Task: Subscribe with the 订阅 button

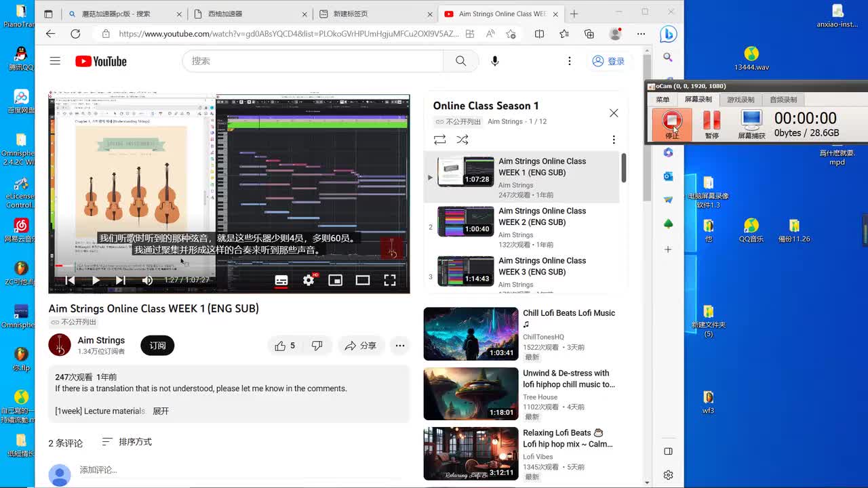Action: point(157,346)
